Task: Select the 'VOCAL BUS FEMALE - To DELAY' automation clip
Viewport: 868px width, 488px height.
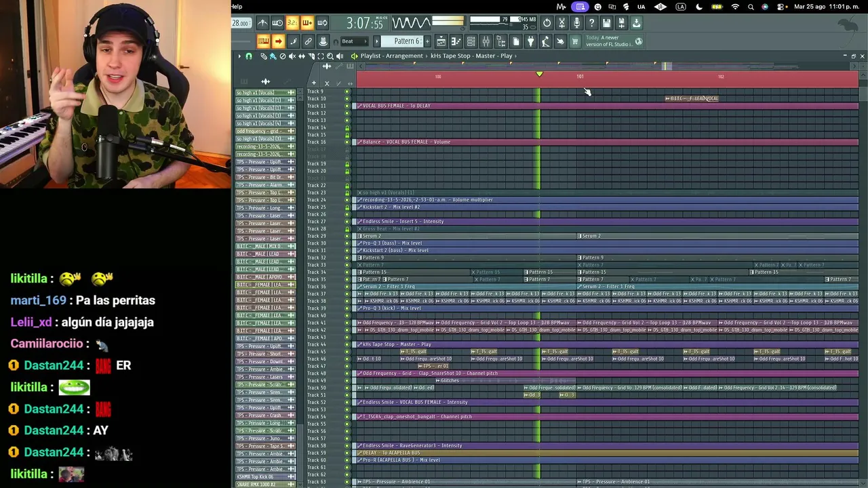Action: 607,106
